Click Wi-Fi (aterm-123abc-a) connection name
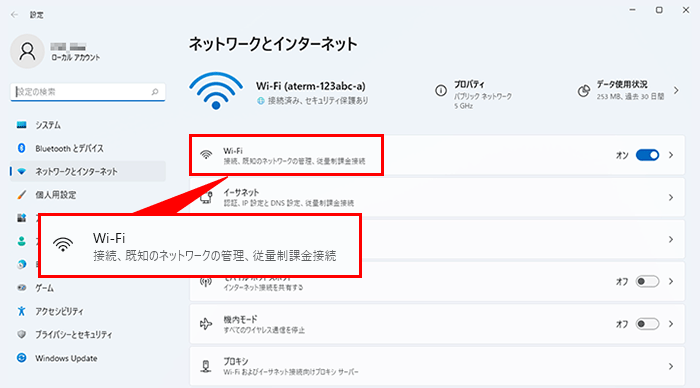Viewport: 700px width, 388px height. [x=311, y=86]
